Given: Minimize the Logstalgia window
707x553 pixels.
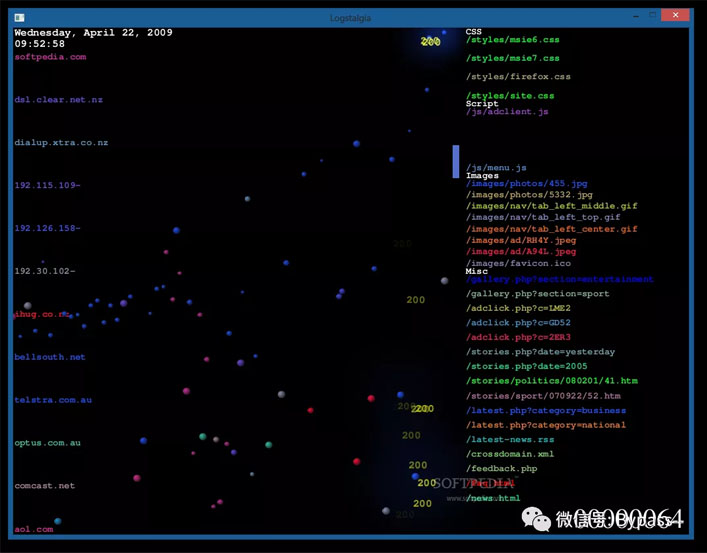Looking at the screenshot, I should point(630,16).
